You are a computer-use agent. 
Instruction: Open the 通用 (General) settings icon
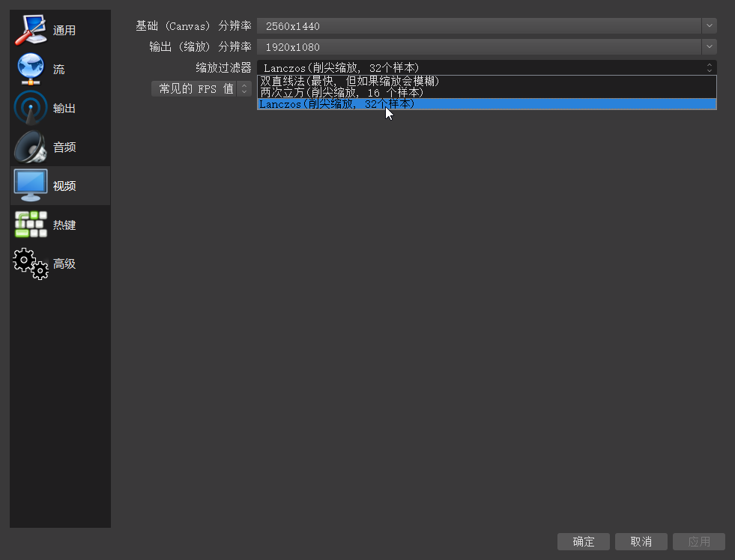tap(31, 30)
